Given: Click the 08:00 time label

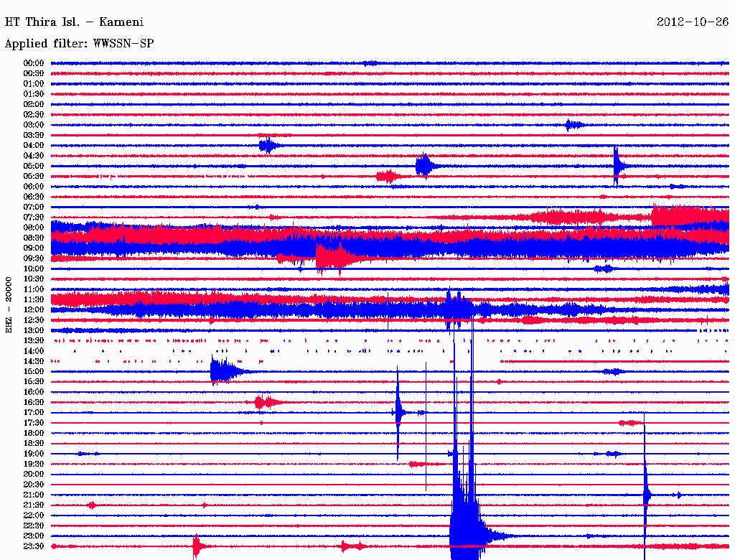Looking at the screenshot, I should 34,228.
